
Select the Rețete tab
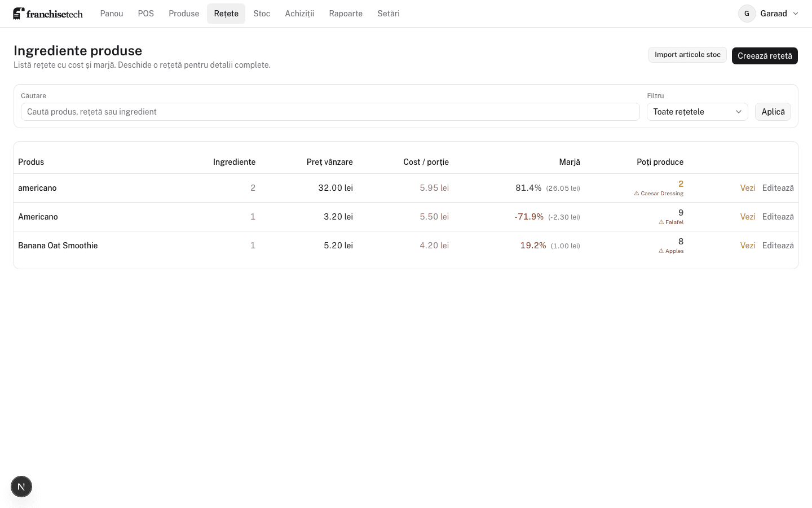226,14
